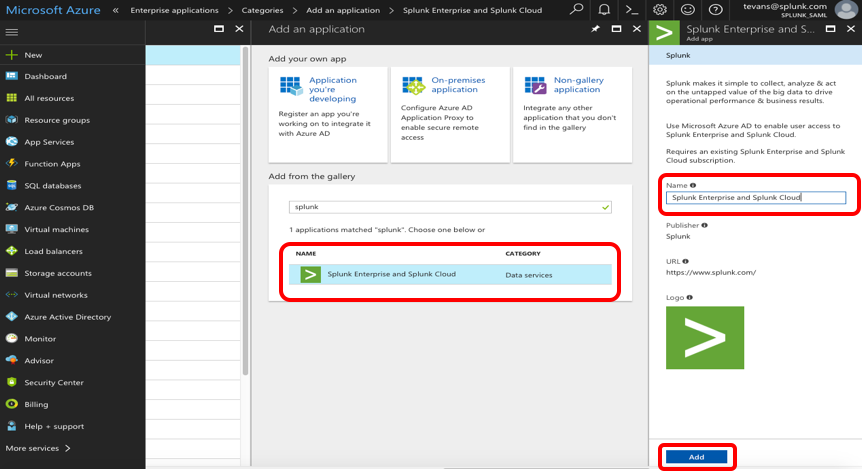The width and height of the screenshot is (862, 471).
Task: Click the Virtual machines icon
Action: (12, 229)
